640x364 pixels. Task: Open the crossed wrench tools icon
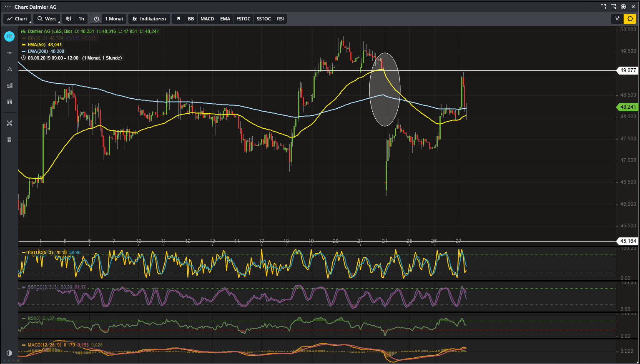(x=10, y=123)
